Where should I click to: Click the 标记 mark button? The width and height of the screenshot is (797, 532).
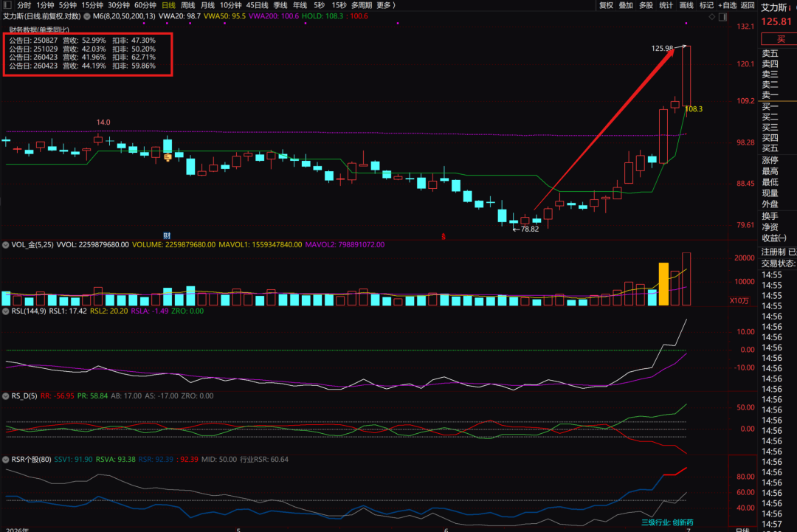(706, 5)
